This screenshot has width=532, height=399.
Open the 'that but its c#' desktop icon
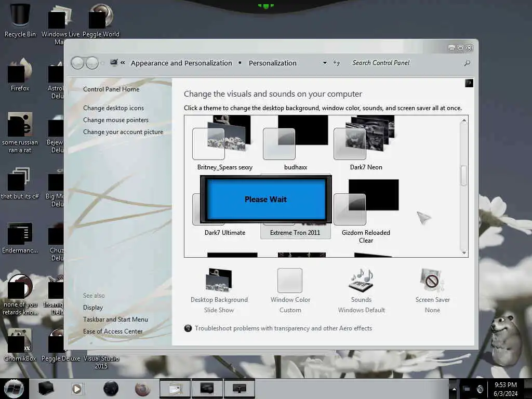click(20, 183)
